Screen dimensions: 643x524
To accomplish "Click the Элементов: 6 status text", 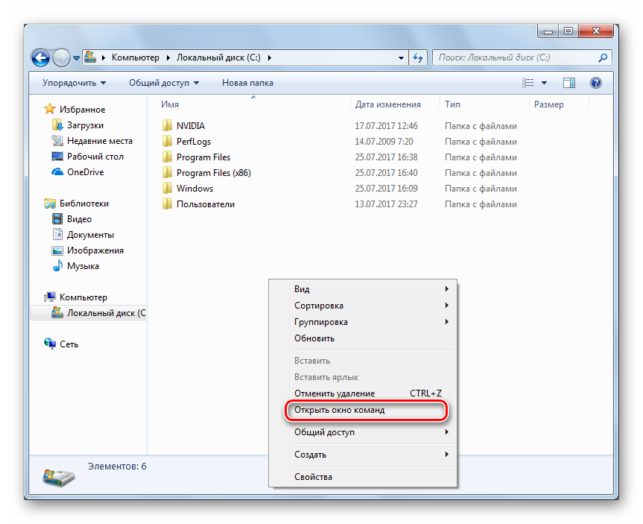I will (x=117, y=467).
